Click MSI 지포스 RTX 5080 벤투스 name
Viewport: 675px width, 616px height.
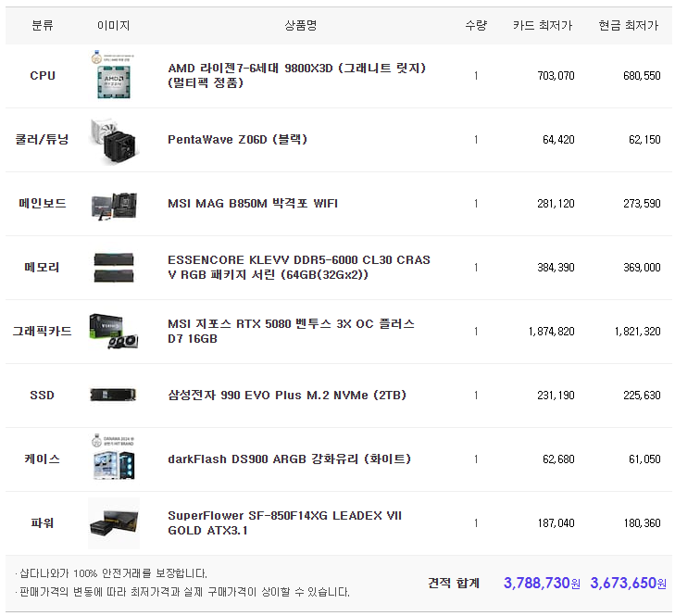[x=291, y=332]
